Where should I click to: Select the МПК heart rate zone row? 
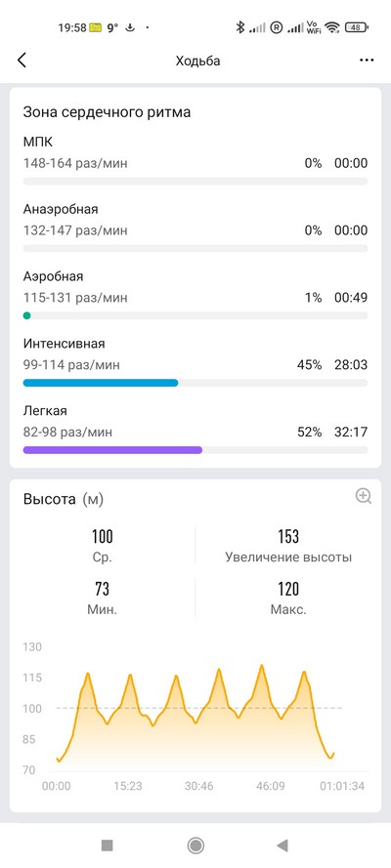click(x=195, y=162)
